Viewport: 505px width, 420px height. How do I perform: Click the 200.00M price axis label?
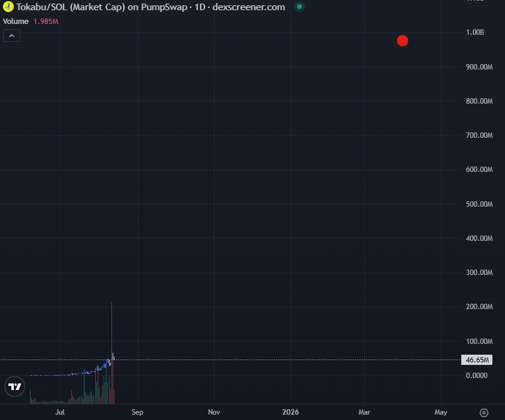click(479, 307)
